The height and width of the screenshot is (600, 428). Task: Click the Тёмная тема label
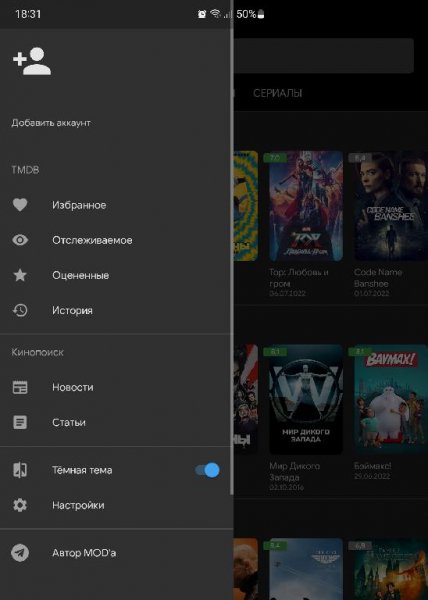82,470
